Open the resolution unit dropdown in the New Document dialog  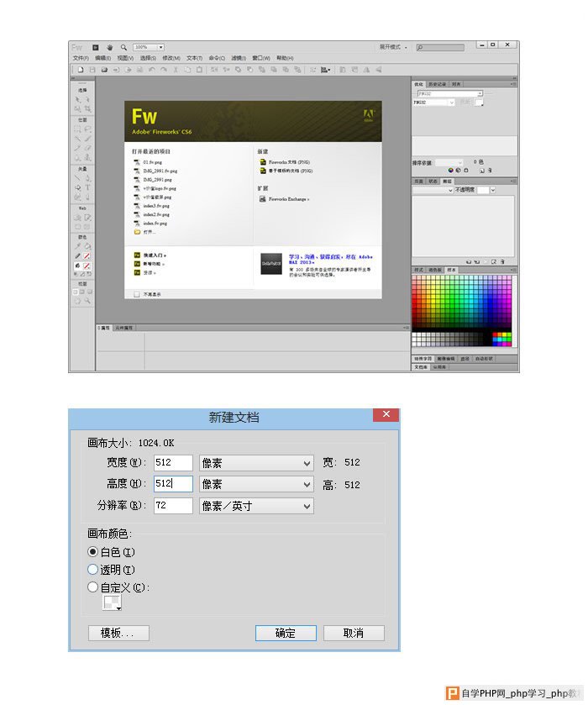[x=256, y=506]
